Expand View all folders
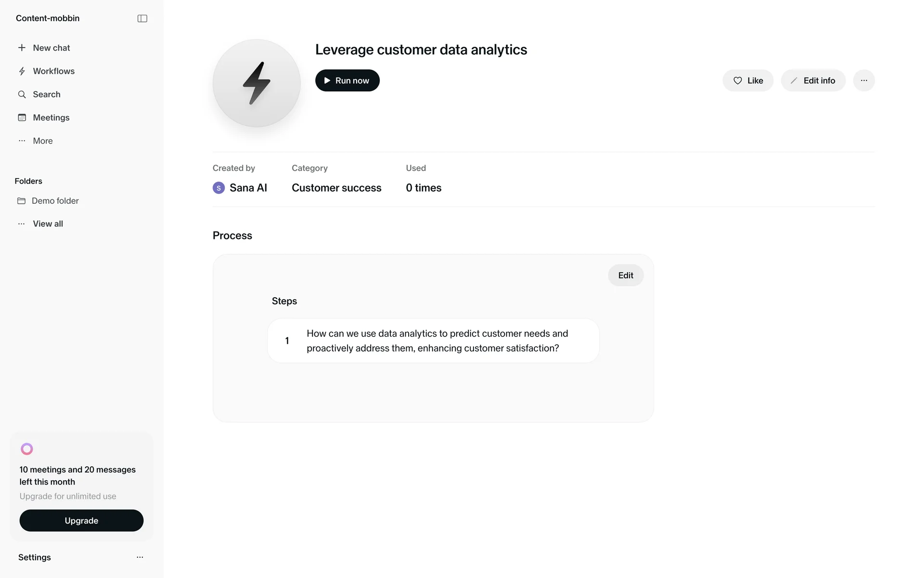This screenshot has width=924, height=578. tap(48, 224)
